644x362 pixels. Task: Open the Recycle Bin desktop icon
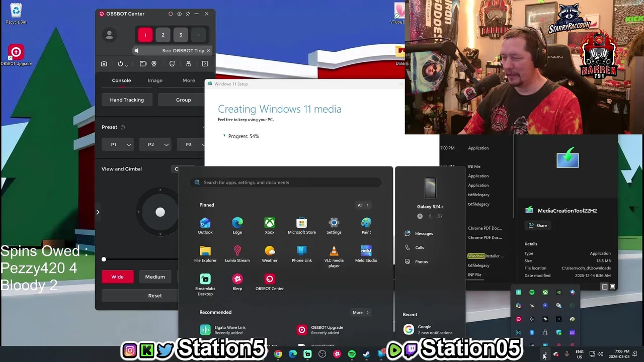tap(16, 14)
